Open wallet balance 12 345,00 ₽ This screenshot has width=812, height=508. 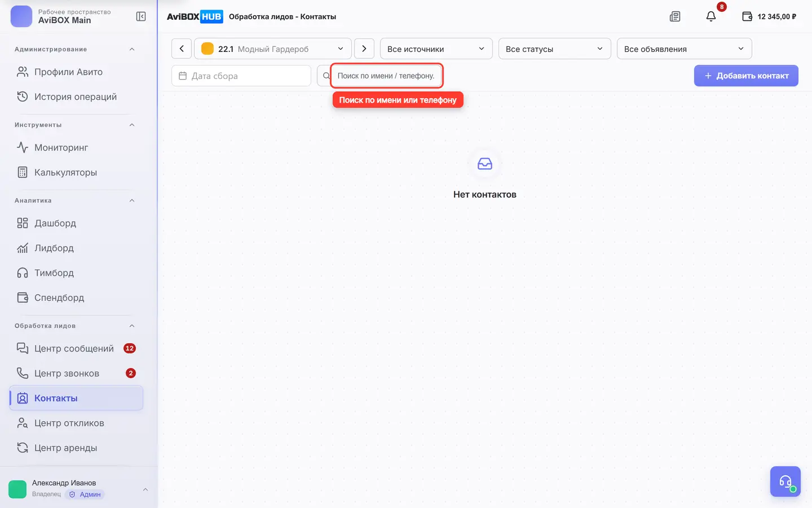coord(769,16)
